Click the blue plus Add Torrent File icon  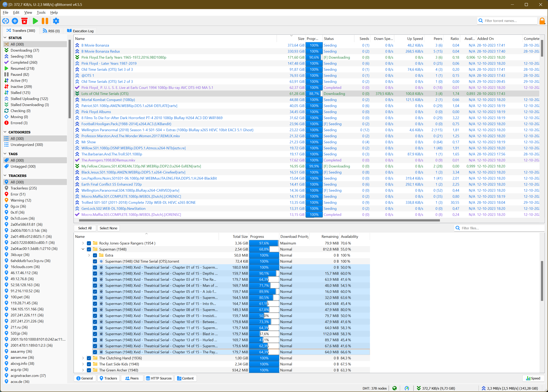coord(15,21)
